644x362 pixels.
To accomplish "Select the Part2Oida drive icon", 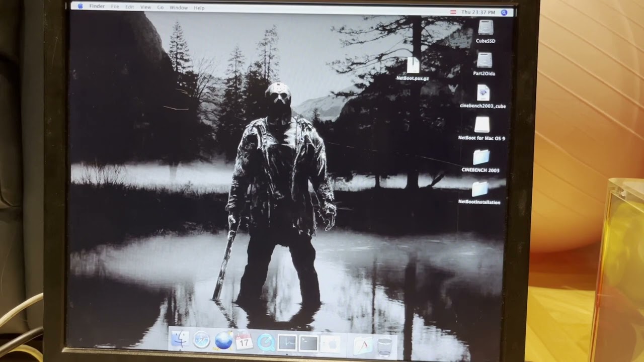I will [x=484, y=60].
